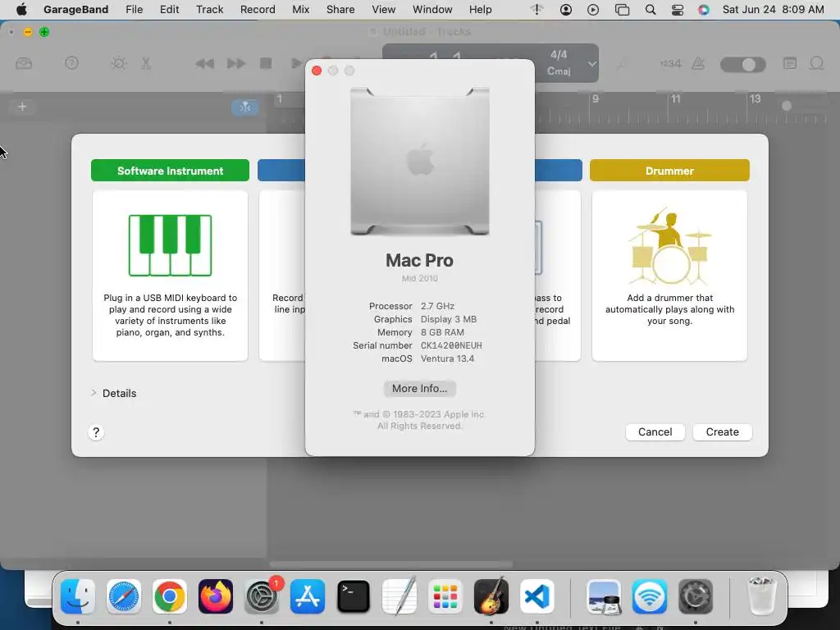Adjust the master volume slider
The image size is (840, 630).
coord(742,64)
